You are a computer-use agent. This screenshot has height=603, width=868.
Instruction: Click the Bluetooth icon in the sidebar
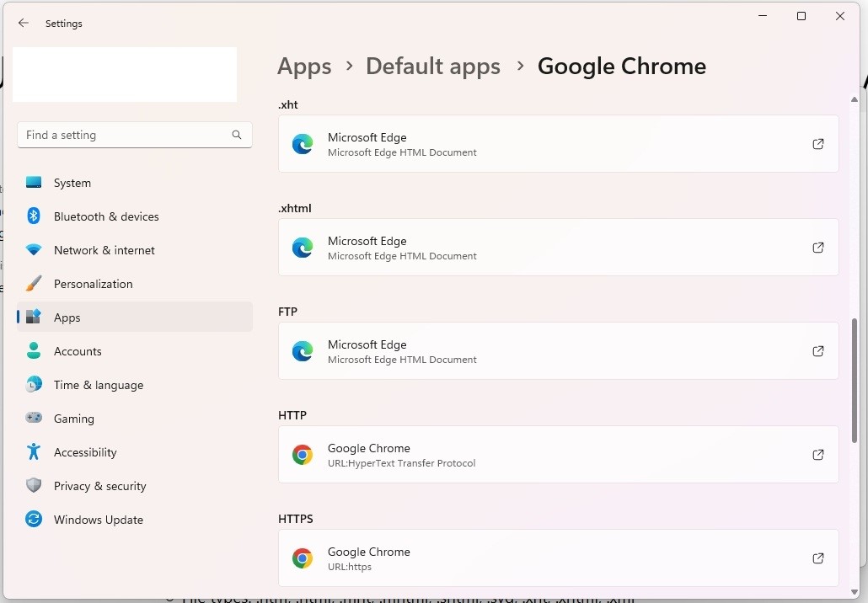point(34,216)
